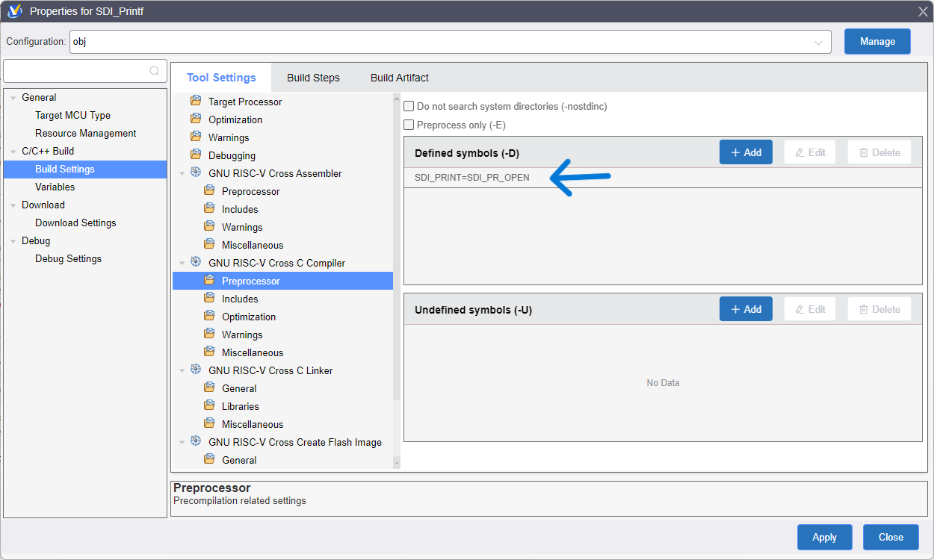
Task: Click the search magnifier icon in filter box
Action: pos(154,71)
